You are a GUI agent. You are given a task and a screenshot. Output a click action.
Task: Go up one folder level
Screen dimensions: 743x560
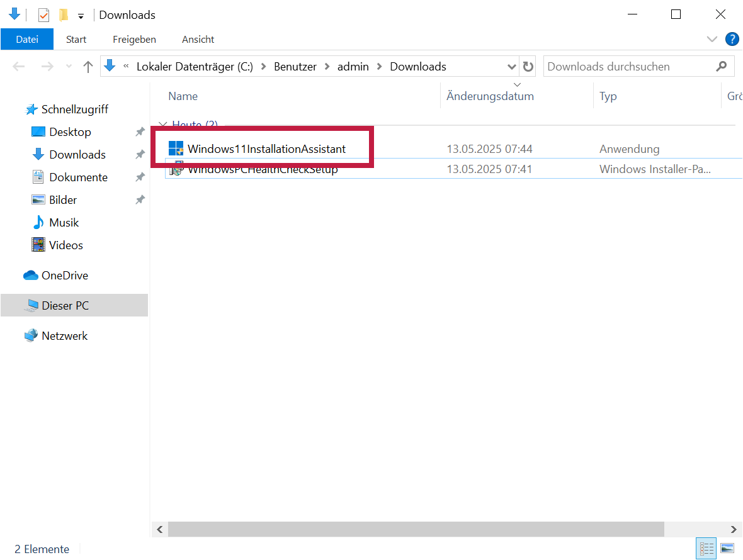pos(88,66)
